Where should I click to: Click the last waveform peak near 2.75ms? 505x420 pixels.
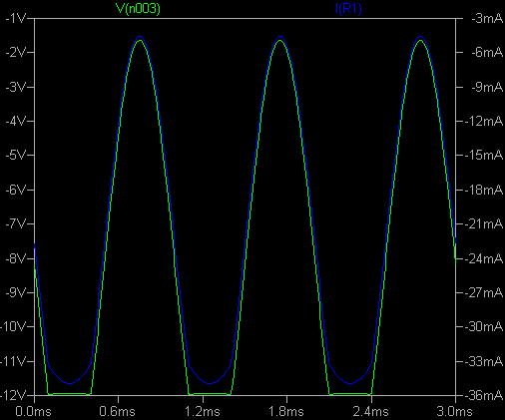421,38
